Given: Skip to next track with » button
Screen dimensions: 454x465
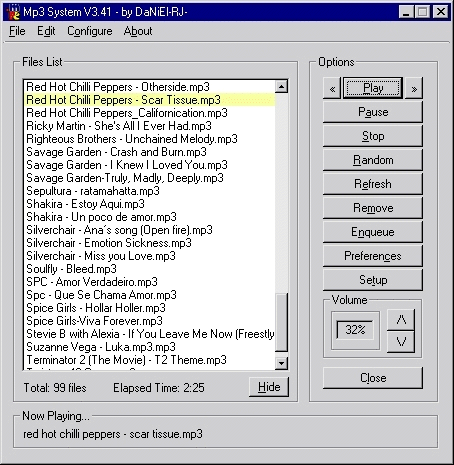Looking at the screenshot, I should tap(414, 89).
